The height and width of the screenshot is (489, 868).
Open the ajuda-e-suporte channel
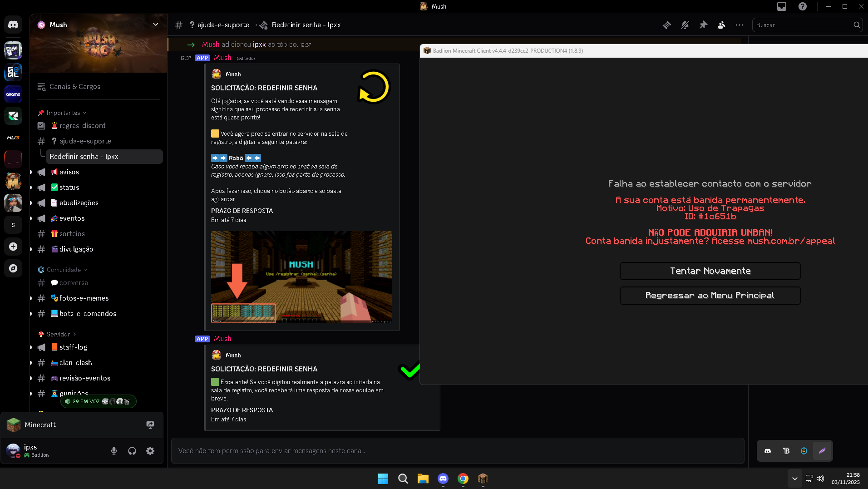[x=98, y=141]
